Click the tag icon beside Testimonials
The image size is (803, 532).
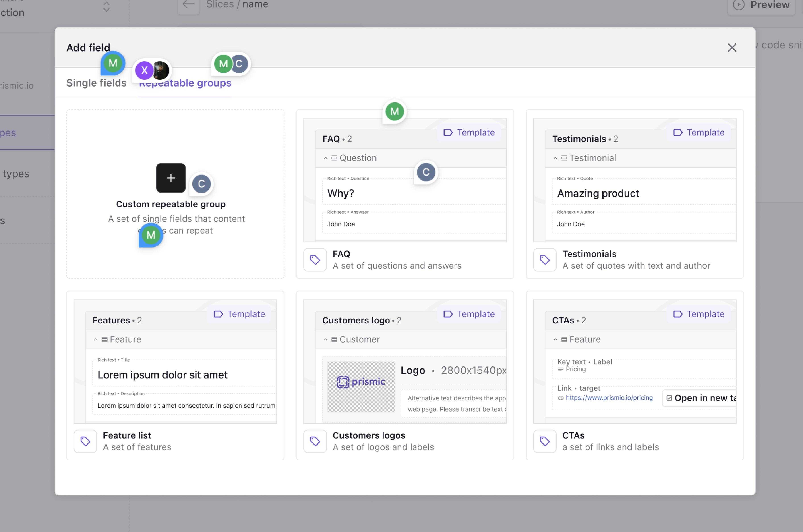pos(544,260)
